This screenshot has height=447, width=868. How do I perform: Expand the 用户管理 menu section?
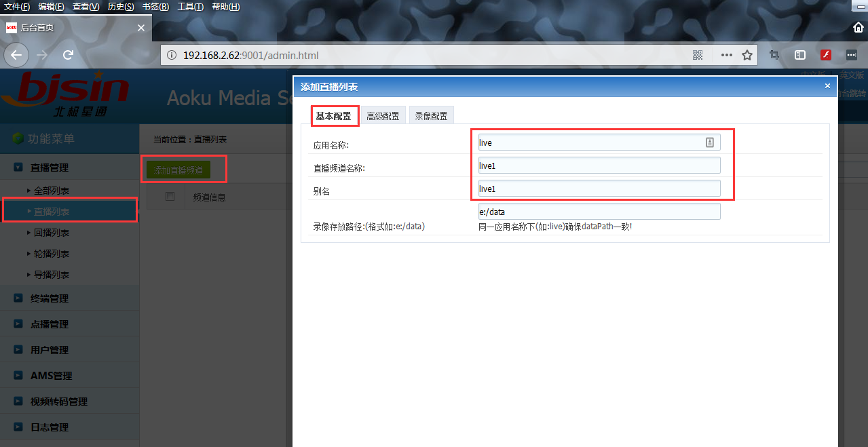coord(69,350)
